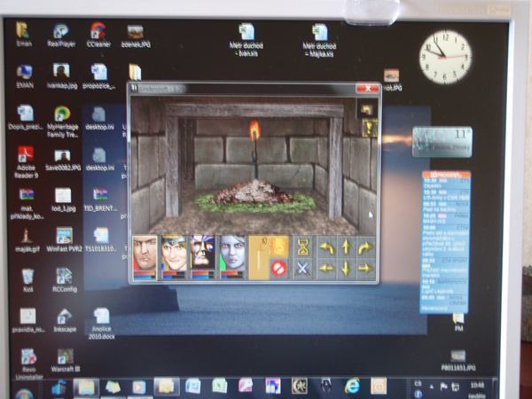
Task: Open the Warcraft III desktop shortcut
Action: 65,360
